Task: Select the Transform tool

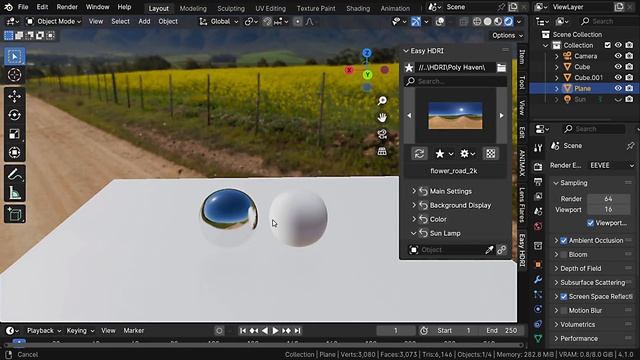Action: point(15,153)
